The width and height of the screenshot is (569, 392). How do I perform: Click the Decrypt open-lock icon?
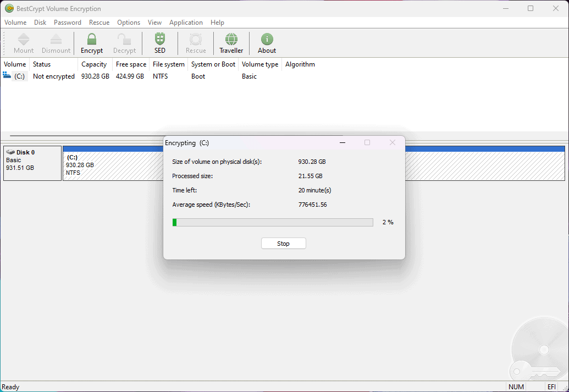[x=124, y=39]
